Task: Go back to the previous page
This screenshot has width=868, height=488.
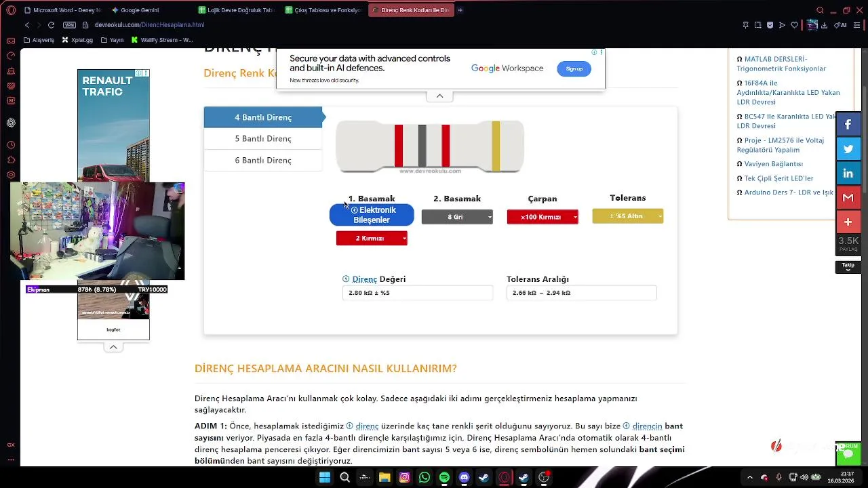Action: point(27,25)
